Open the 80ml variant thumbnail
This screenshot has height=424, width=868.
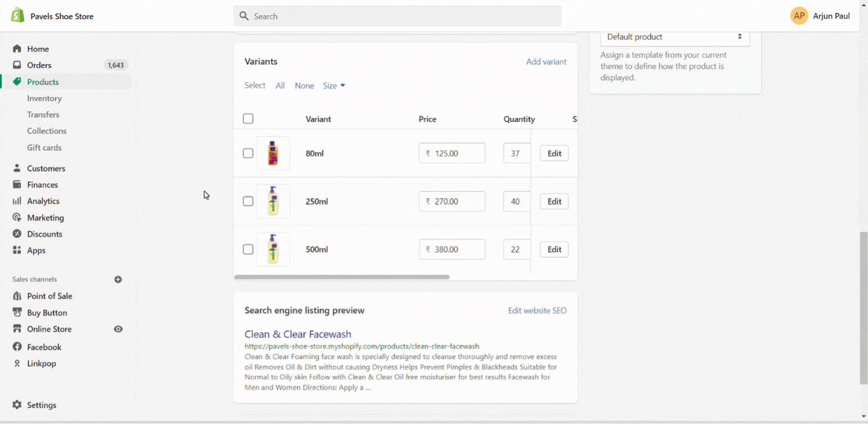pos(273,153)
